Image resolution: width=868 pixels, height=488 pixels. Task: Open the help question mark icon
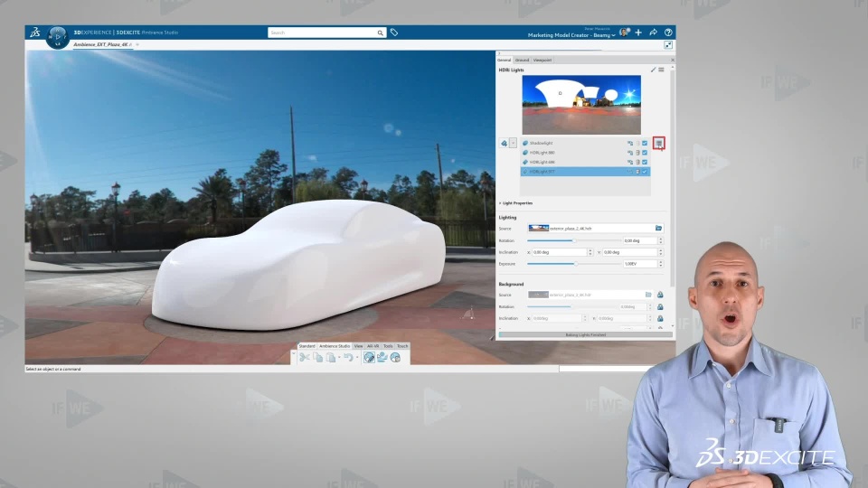pyautogui.click(x=668, y=33)
